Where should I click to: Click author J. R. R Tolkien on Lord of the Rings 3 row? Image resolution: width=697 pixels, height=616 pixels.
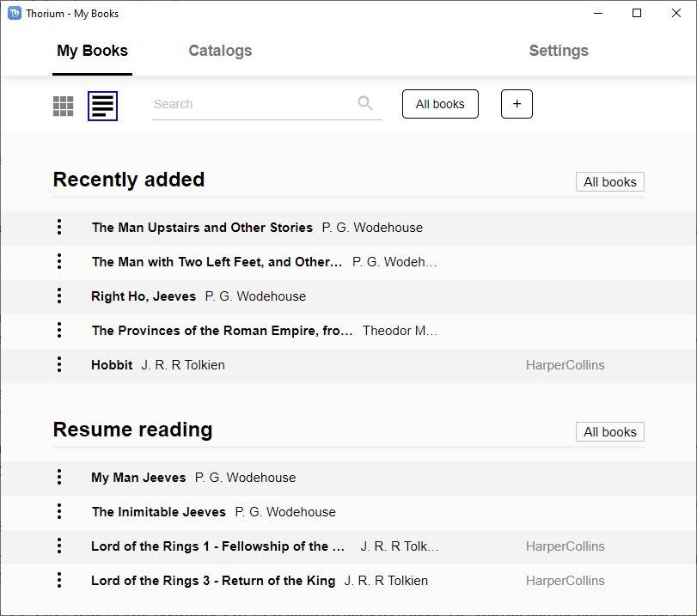click(x=386, y=581)
